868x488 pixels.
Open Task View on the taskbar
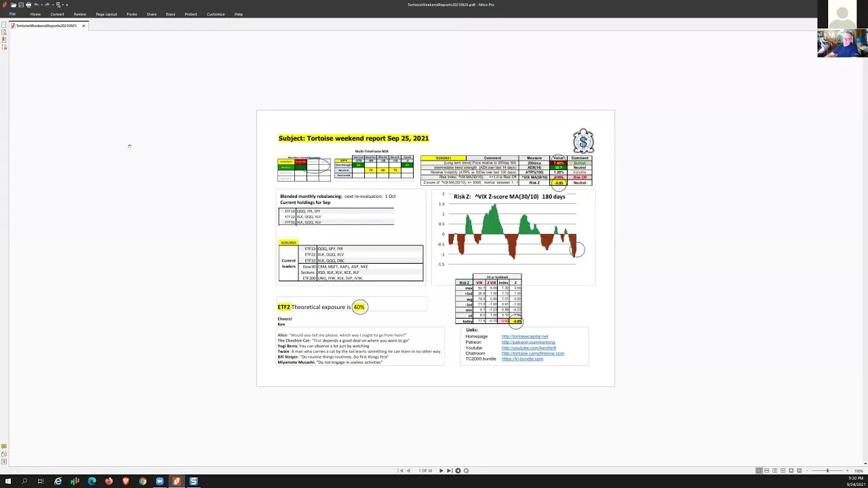41,481
